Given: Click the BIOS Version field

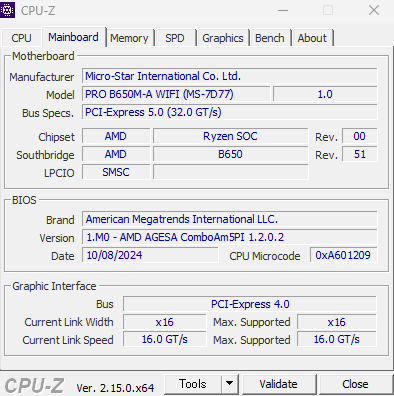Looking at the screenshot, I should (230, 237).
